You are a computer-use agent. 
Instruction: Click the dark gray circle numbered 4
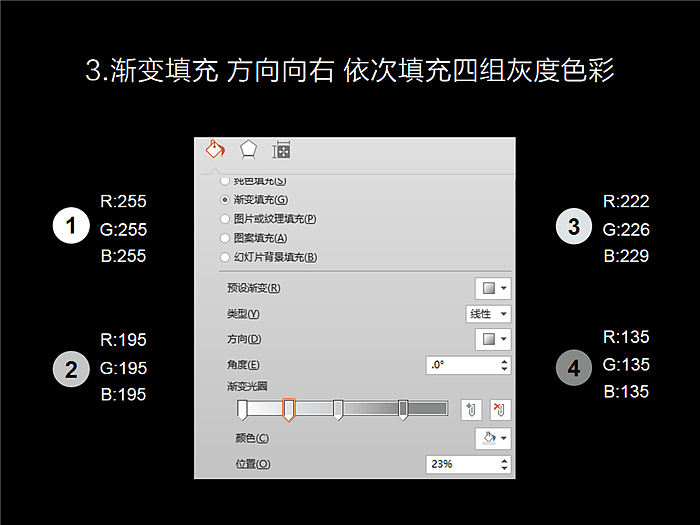point(574,368)
